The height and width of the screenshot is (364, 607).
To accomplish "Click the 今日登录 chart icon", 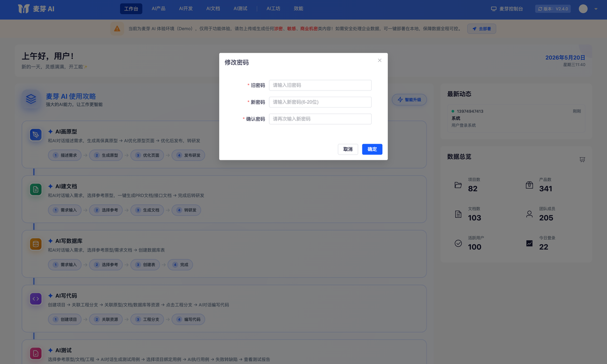I will [529, 243].
